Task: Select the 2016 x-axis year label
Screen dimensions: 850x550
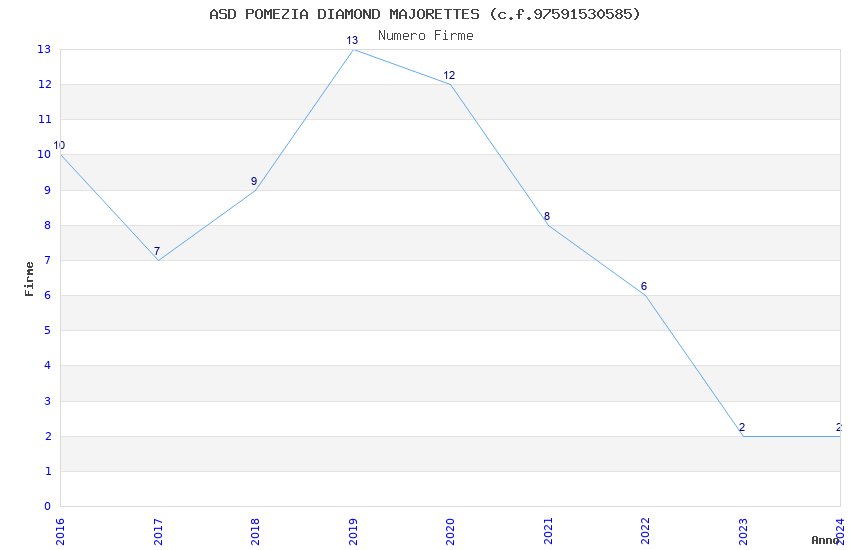Action: 60,532
